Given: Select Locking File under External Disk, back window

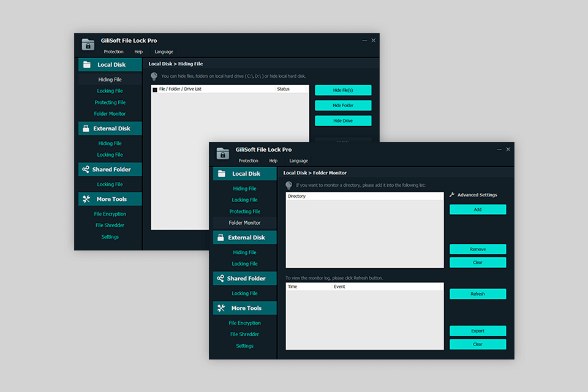Looking at the screenshot, I should [110, 154].
